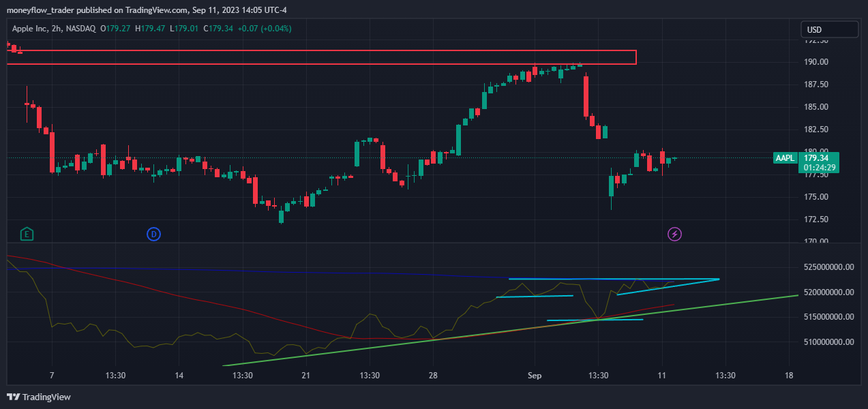Click the 182.50 price axis label
This screenshot has height=409, width=868.
pyautogui.click(x=816, y=130)
